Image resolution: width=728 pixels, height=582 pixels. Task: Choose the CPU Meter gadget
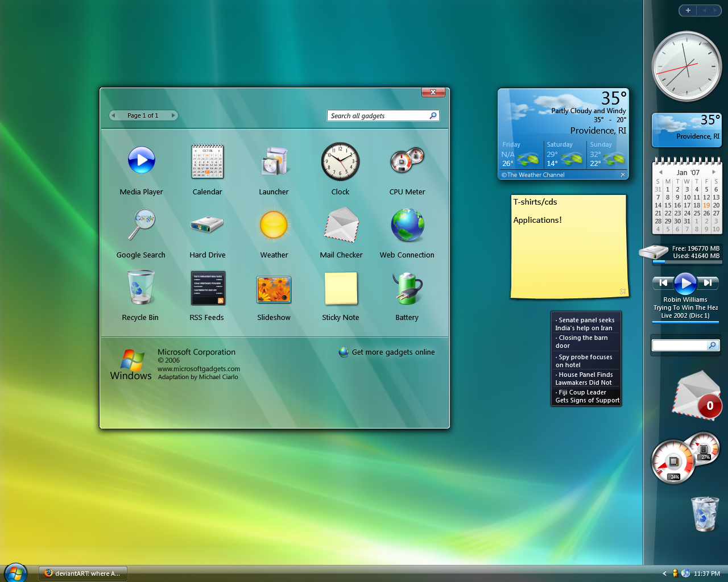407,160
